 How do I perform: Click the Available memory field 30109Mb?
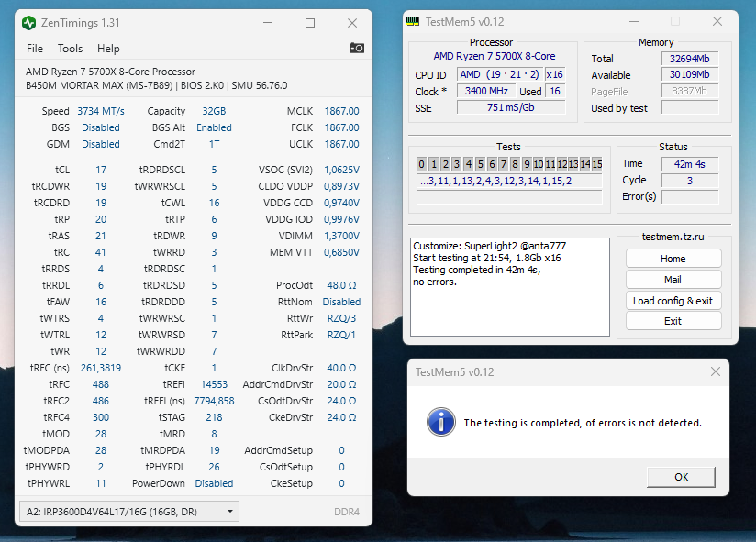click(690, 74)
